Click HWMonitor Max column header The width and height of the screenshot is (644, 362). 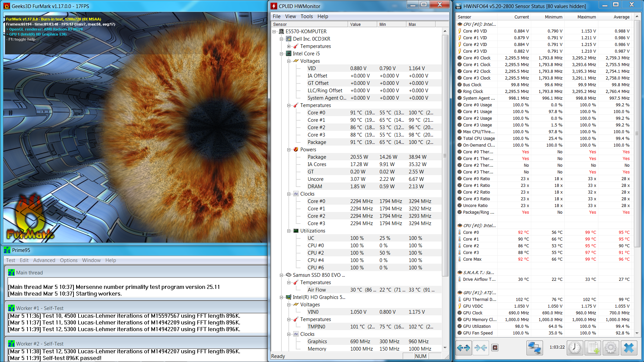tap(421, 24)
